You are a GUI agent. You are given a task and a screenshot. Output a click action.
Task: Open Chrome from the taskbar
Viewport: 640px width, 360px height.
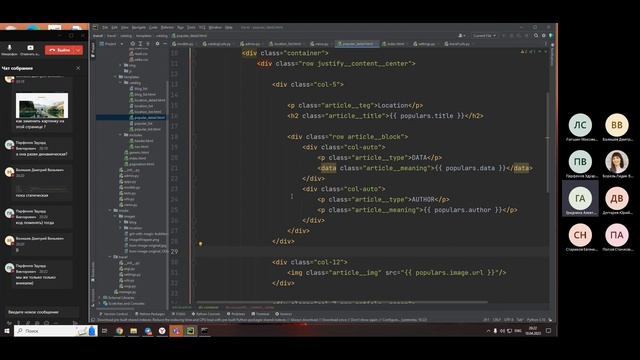pos(120,331)
